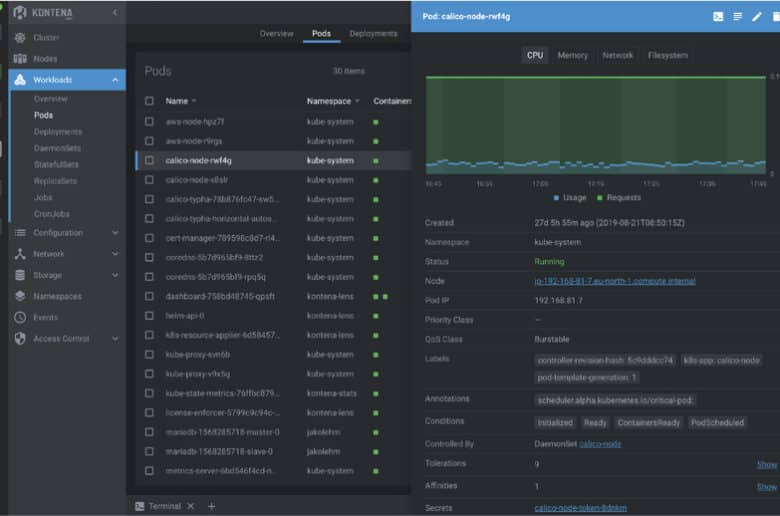
Task: Click the Configuration list icon
Action: click(20, 232)
